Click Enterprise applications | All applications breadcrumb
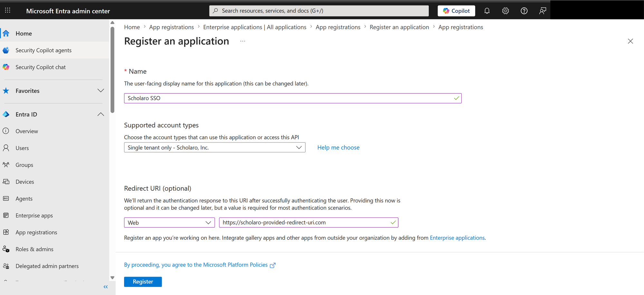This screenshot has height=295, width=644. click(x=255, y=27)
